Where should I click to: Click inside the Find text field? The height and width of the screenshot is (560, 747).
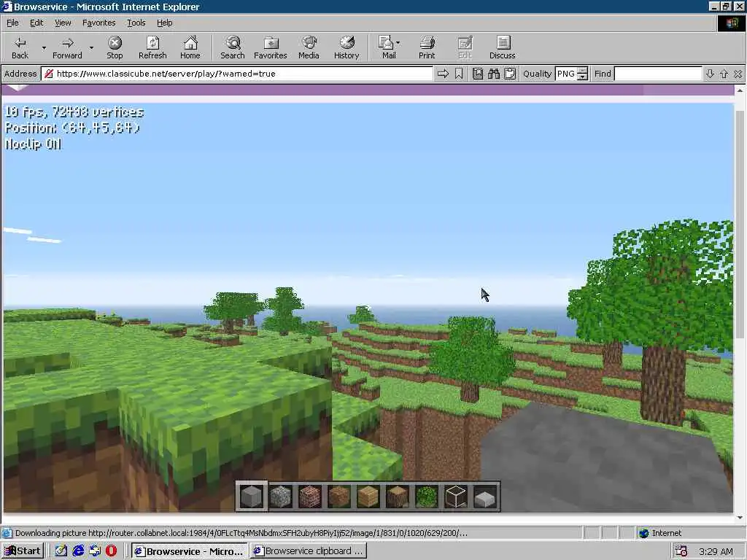tap(657, 74)
